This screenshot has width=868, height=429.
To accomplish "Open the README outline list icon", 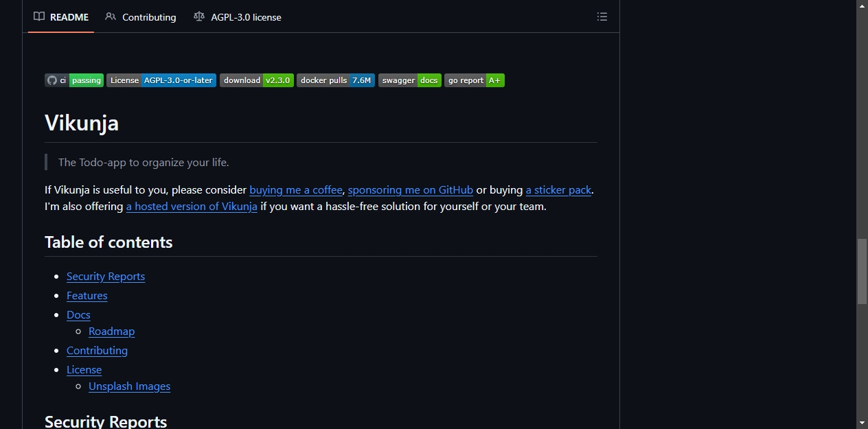I will click(x=602, y=17).
